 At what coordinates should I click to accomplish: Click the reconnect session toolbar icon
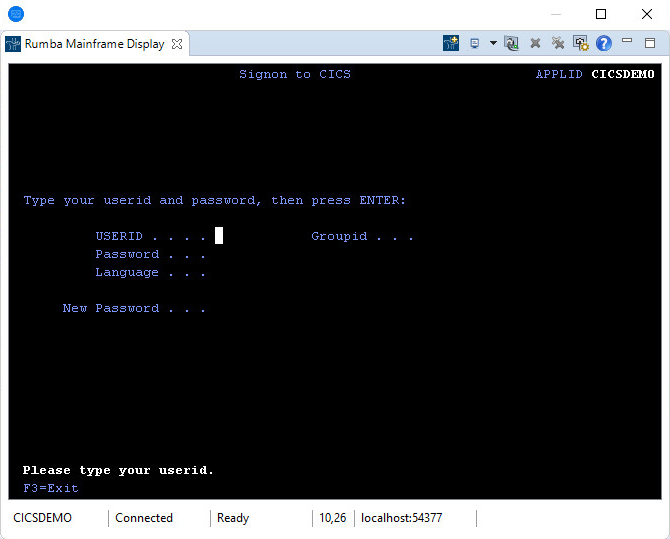pyautogui.click(x=512, y=44)
